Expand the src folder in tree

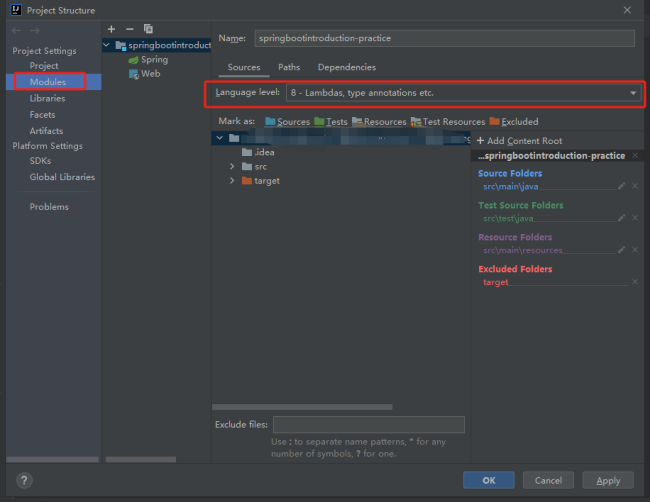pos(232,166)
